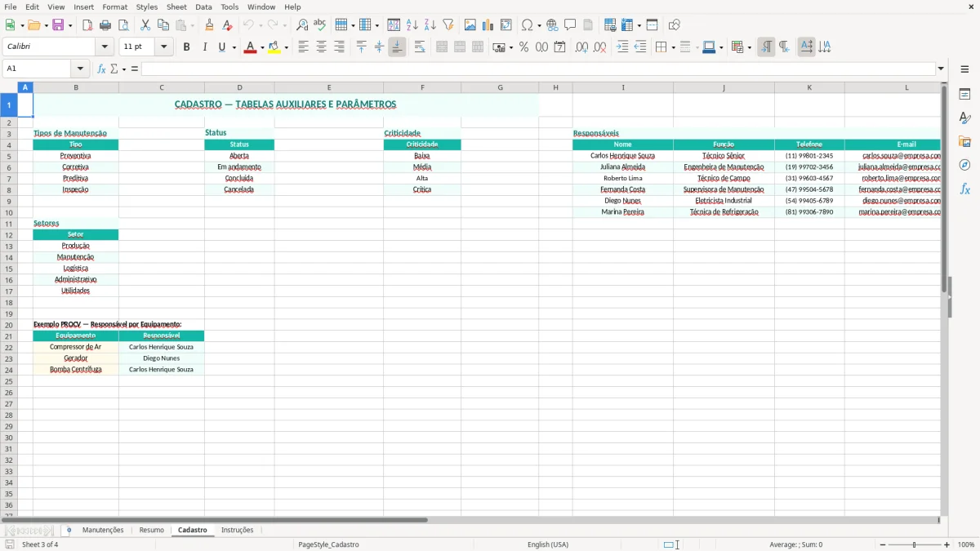Toggle Italic formatting
This screenshot has height=551, width=980.
click(204, 47)
